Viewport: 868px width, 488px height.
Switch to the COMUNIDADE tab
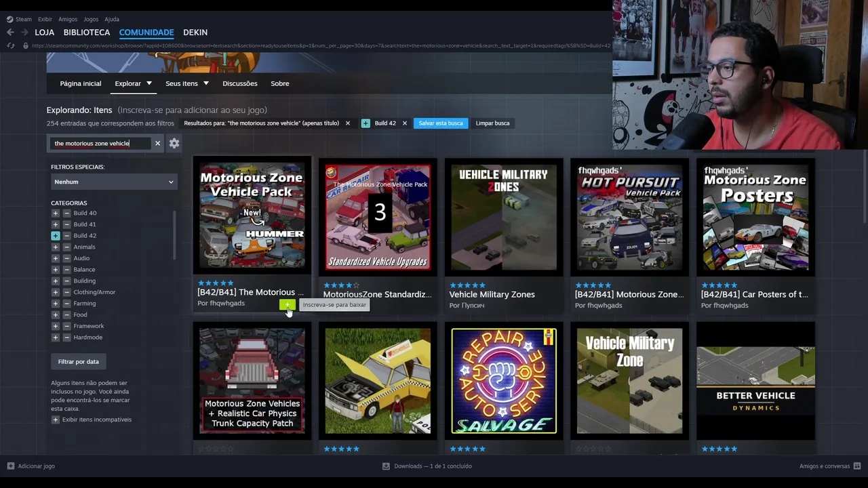(x=146, y=33)
